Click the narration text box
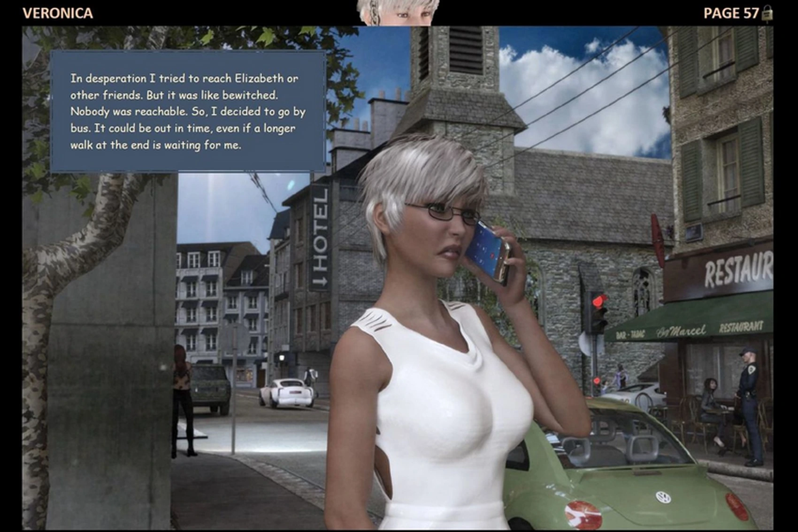 click(188, 111)
